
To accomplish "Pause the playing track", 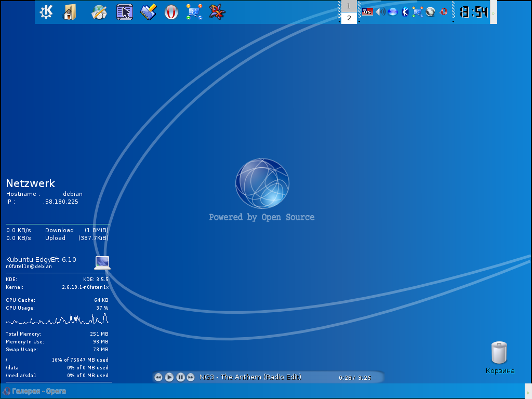I will [180, 377].
